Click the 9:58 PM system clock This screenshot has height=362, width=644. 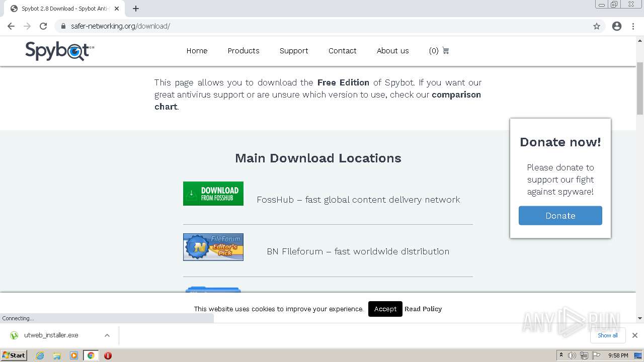tap(618, 355)
